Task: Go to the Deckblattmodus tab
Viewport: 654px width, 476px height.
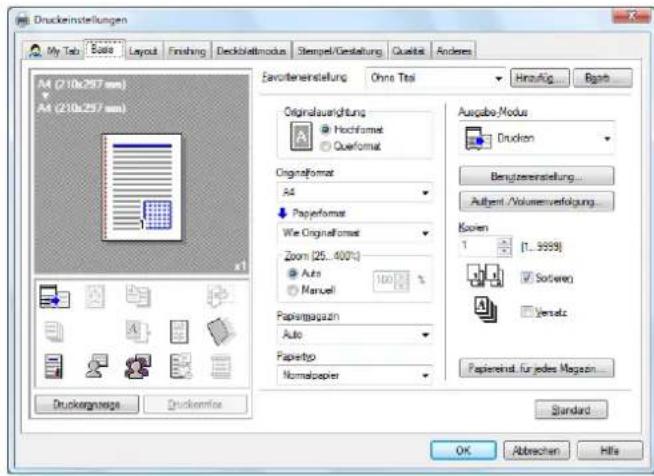Action: point(252,51)
